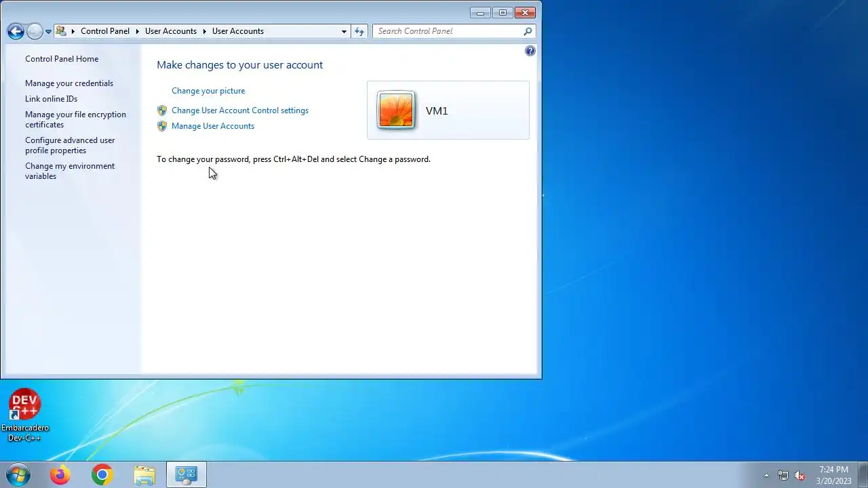Click the network tray icon
This screenshot has height=488, width=868.
[783, 475]
